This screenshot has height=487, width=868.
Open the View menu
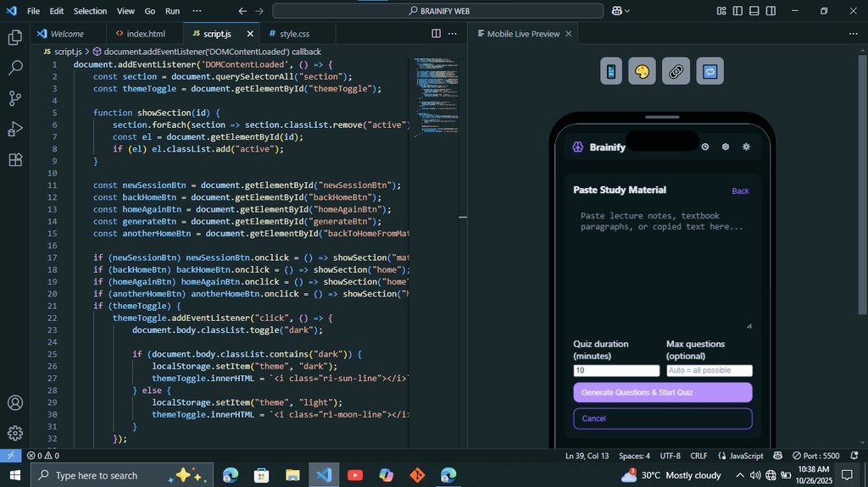tap(125, 10)
